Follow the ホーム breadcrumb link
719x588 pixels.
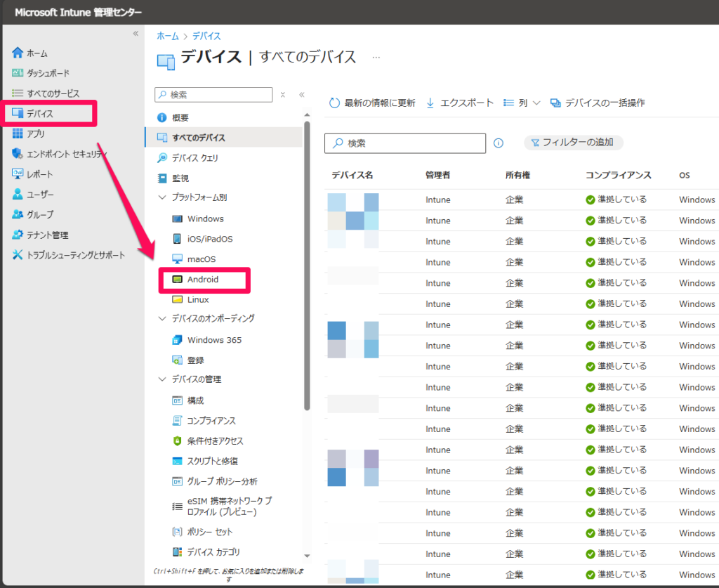click(x=167, y=36)
